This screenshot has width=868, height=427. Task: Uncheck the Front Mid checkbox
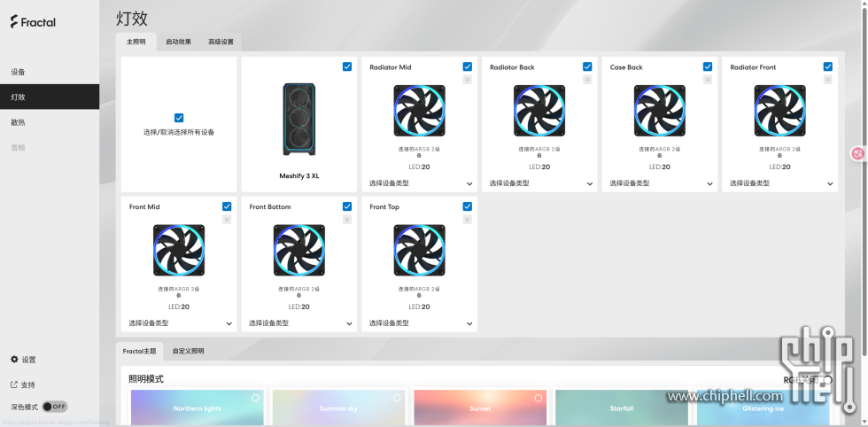[x=227, y=206]
